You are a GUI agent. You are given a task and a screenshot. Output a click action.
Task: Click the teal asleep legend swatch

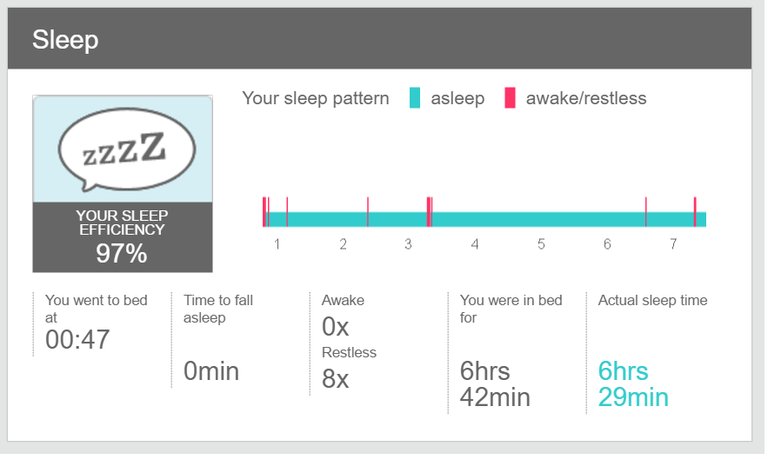414,98
